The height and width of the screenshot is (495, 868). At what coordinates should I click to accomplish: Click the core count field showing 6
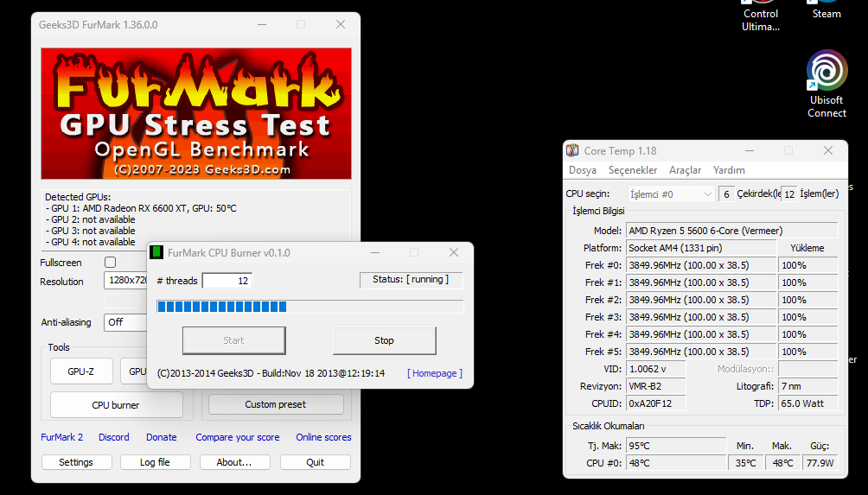(726, 194)
